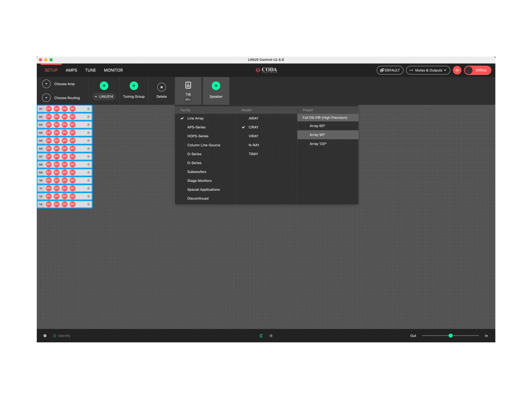This screenshot has width=532, height=399.
Task: Open the Mutes & Outputs dropdown
Action: (428, 70)
